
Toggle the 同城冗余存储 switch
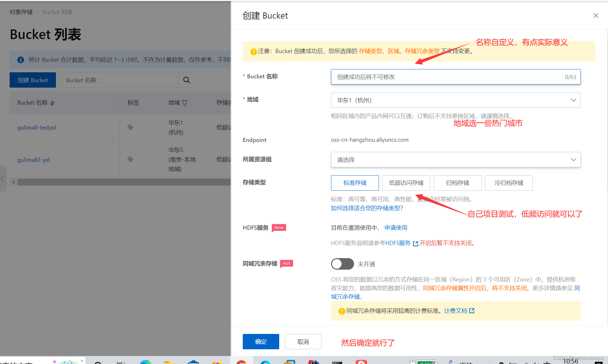point(342,264)
